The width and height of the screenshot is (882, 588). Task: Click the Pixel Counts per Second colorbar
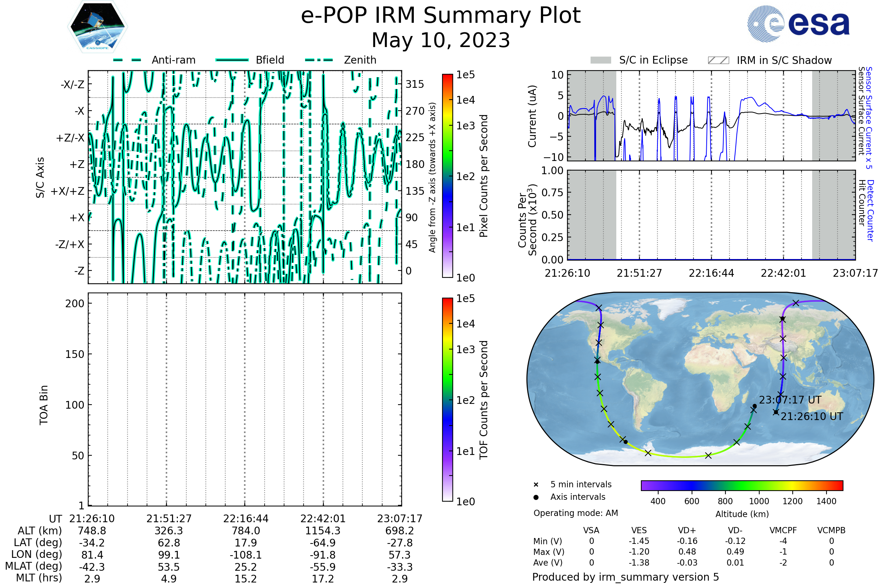(x=447, y=176)
